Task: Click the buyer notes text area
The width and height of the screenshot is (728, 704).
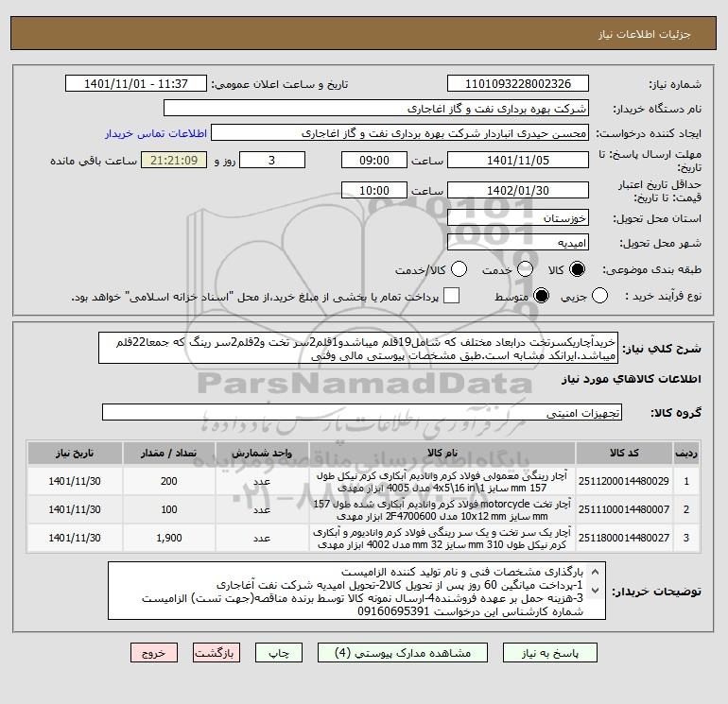Action: pyautogui.click(x=356, y=591)
